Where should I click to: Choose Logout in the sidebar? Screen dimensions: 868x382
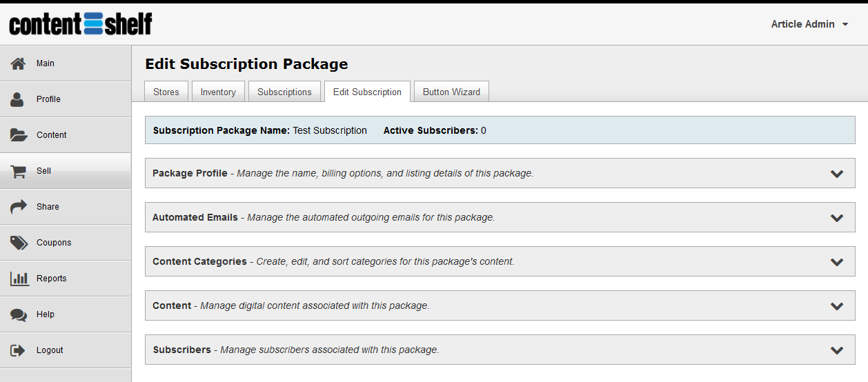point(66,350)
